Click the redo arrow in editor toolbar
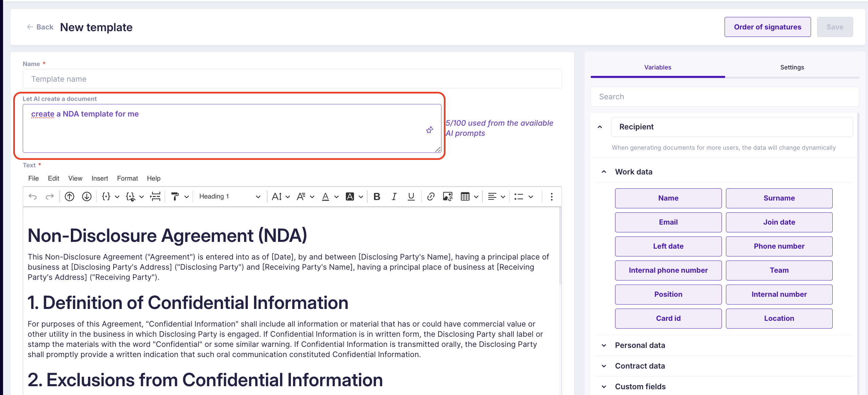This screenshot has height=395, width=868. (x=50, y=196)
